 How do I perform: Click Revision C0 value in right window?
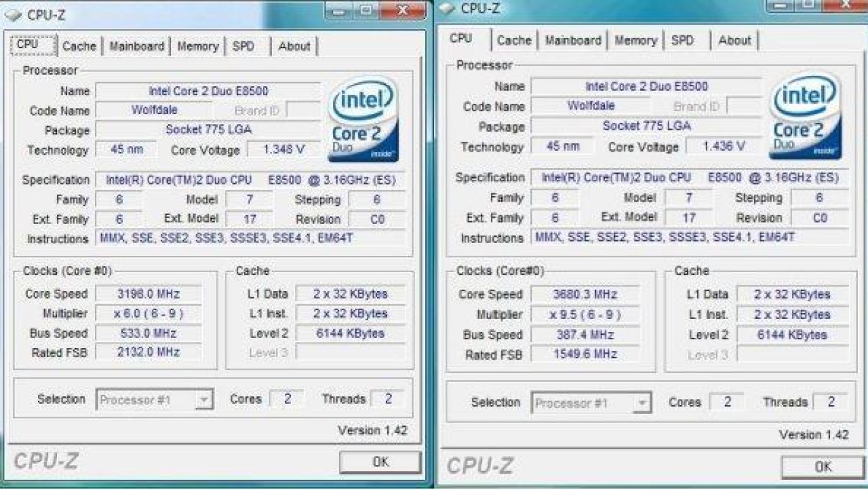click(819, 218)
